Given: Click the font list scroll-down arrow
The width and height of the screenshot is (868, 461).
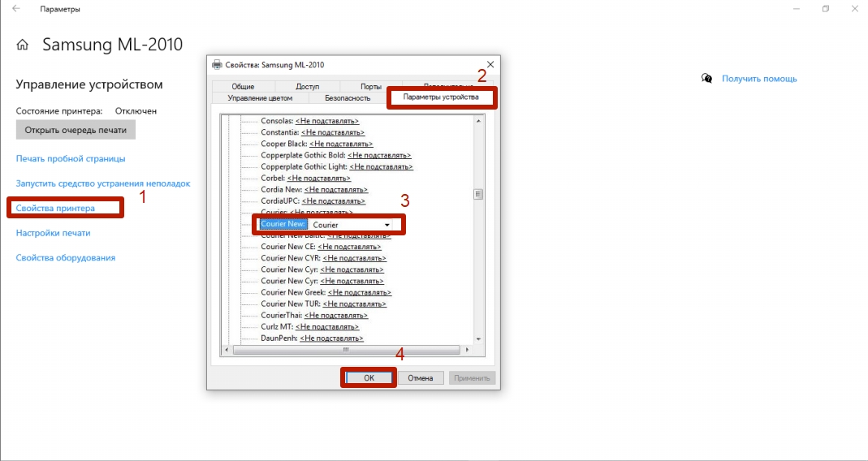Looking at the screenshot, I should (x=478, y=338).
